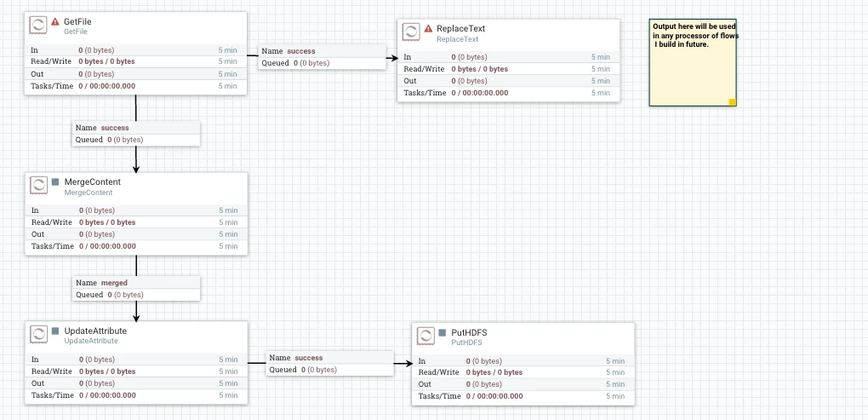Select the success connection leading to PutHDFS

coord(329,364)
